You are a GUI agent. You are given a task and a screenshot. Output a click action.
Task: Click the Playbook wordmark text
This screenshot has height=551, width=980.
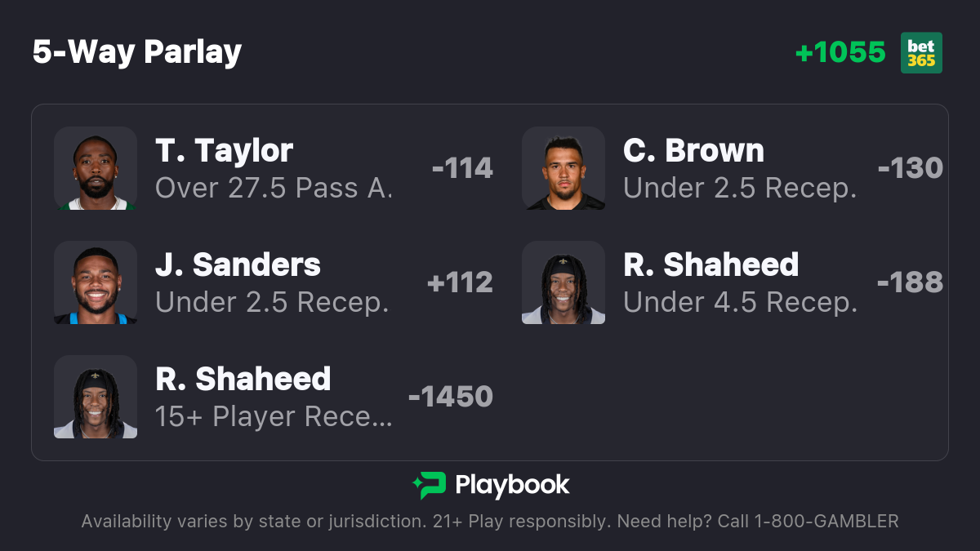(512, 486)
